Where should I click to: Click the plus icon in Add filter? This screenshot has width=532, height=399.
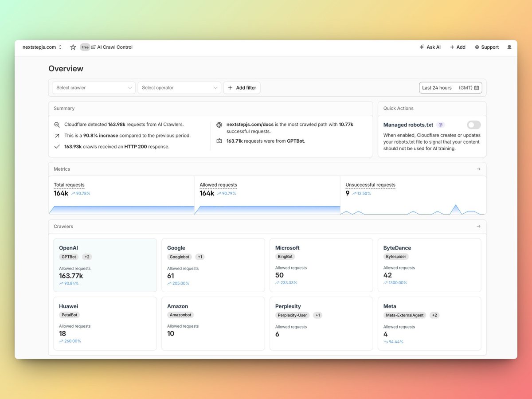coord(230,88)
